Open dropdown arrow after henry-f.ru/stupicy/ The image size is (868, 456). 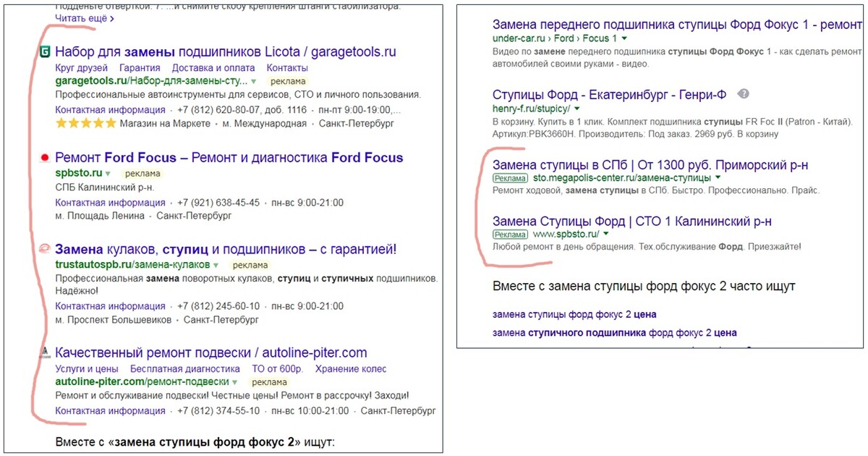click(576, 109)
